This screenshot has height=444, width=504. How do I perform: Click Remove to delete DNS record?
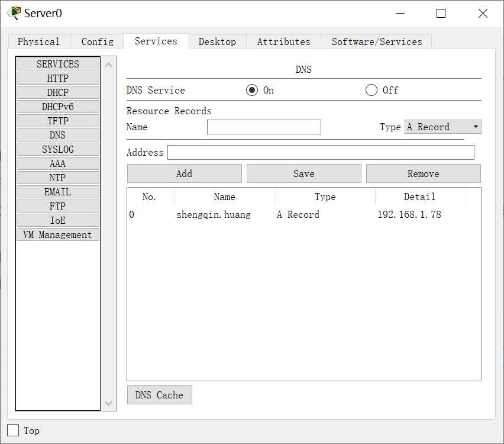pos(424,173)
